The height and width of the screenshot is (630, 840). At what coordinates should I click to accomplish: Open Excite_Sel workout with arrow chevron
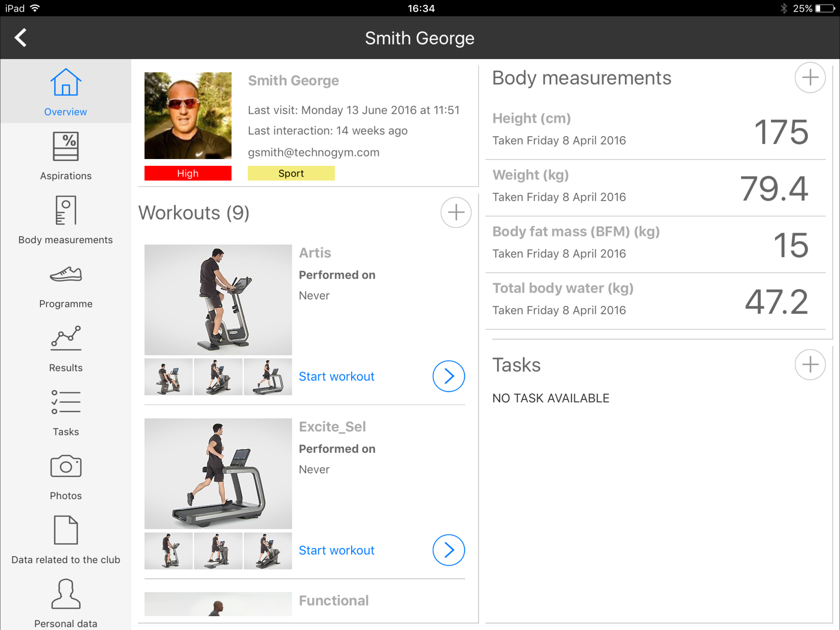click(449, 550)
